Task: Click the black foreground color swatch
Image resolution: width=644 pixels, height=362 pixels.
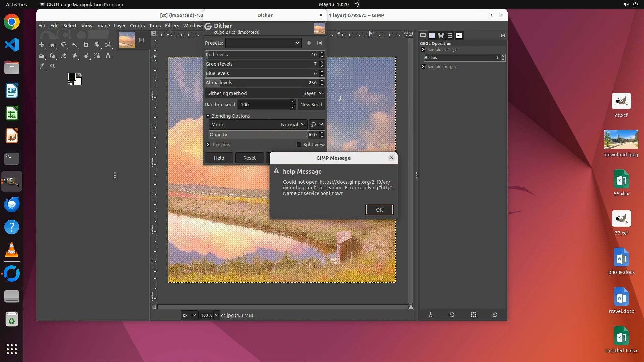Action: coord(72,77)
